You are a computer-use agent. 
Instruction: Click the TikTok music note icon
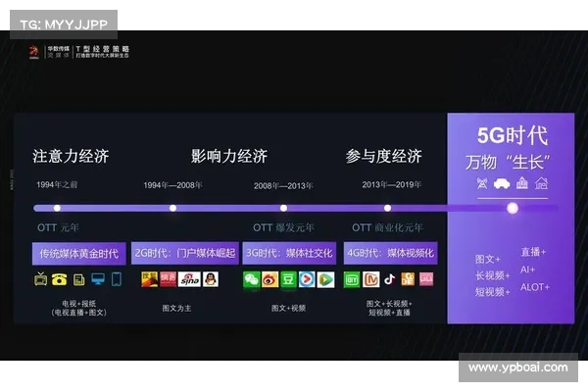(x=390, y=279)
